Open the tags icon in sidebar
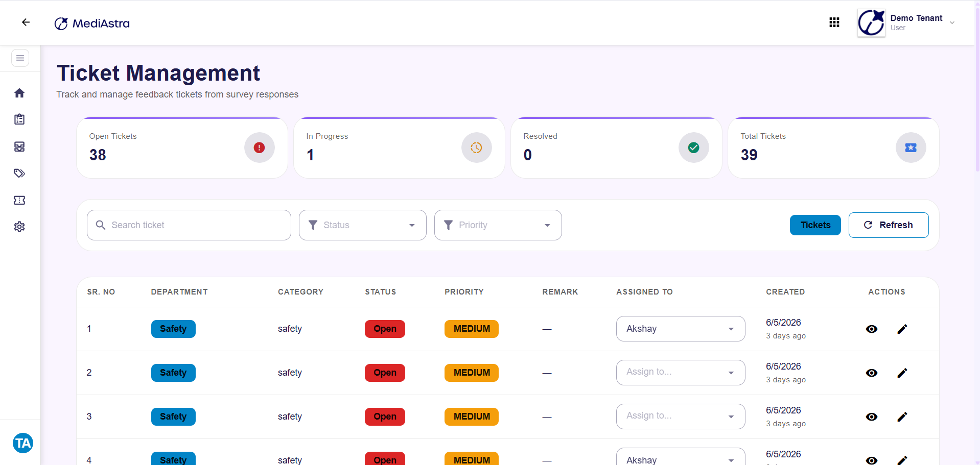The image size is (980, 465). [19, 174]
